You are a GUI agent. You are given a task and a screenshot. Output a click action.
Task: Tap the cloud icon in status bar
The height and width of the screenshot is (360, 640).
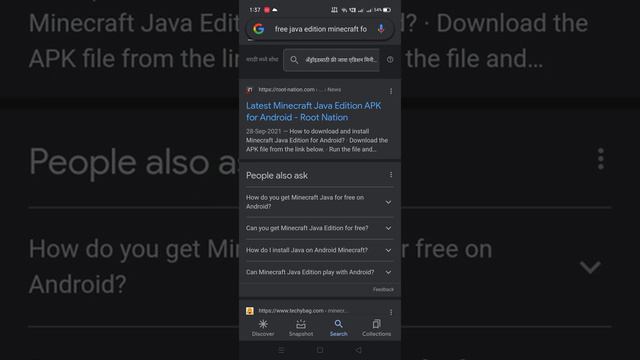(x=275, y=10)
